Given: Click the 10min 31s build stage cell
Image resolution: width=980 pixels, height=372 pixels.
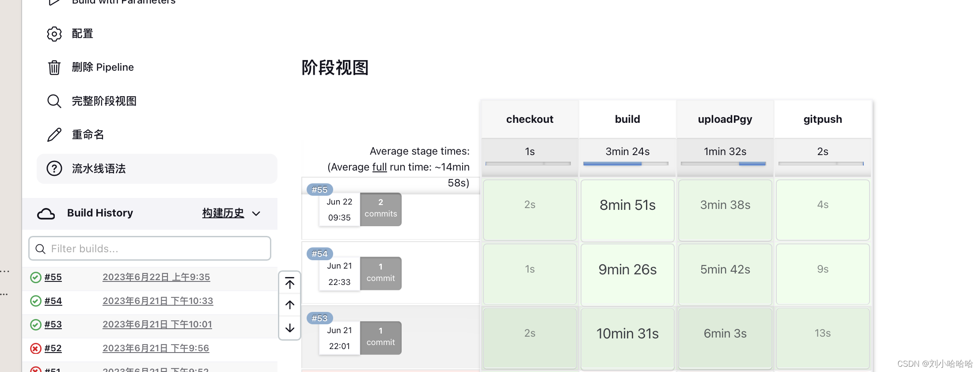Looking at the screenshot, I should coord(627,339).
